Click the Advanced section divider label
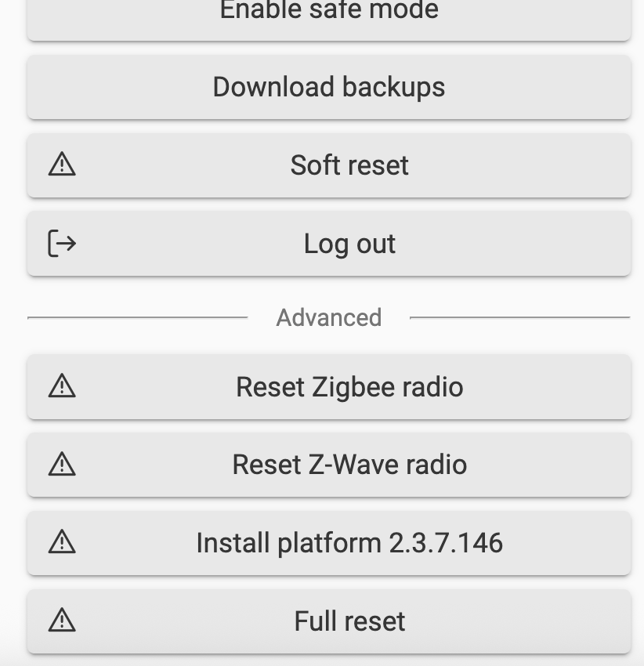 [328, 317]
